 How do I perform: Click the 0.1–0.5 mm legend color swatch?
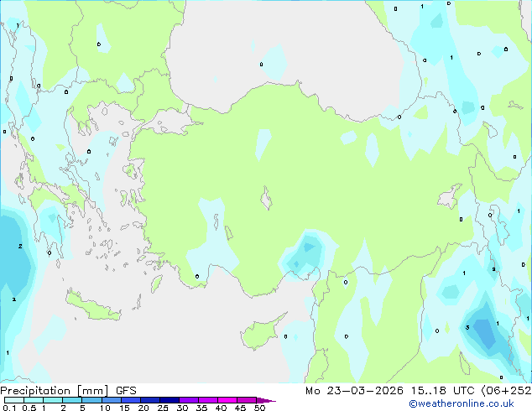point(14,400)
